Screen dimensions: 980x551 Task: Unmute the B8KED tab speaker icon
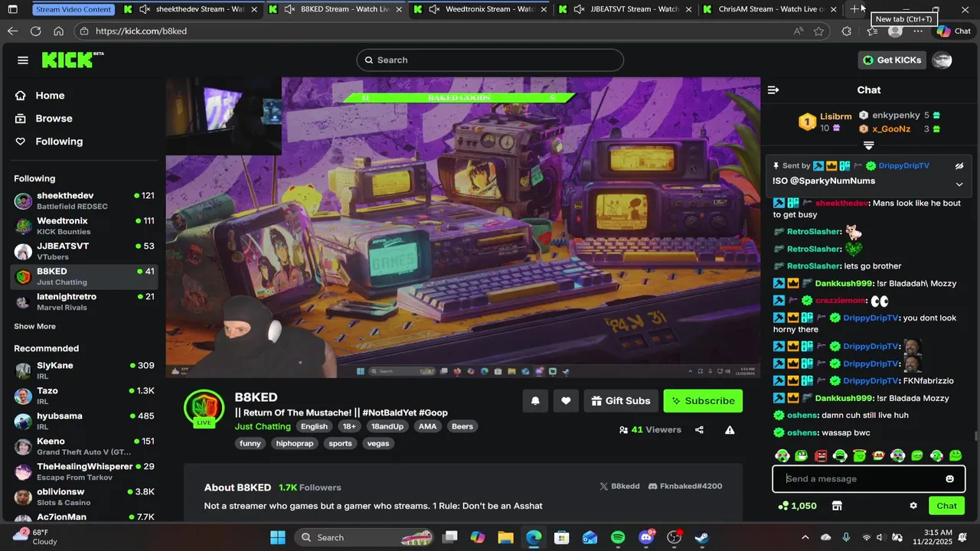coord(289,9)
